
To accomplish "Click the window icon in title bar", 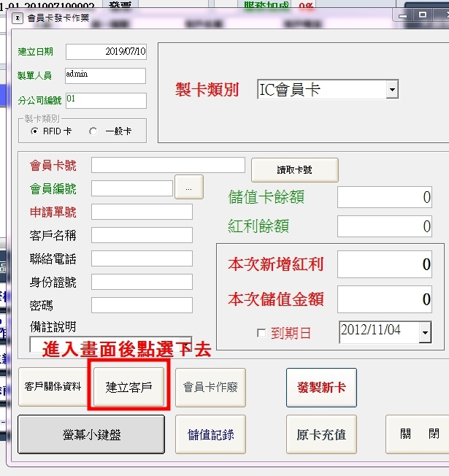I will (x=18, y=18).
